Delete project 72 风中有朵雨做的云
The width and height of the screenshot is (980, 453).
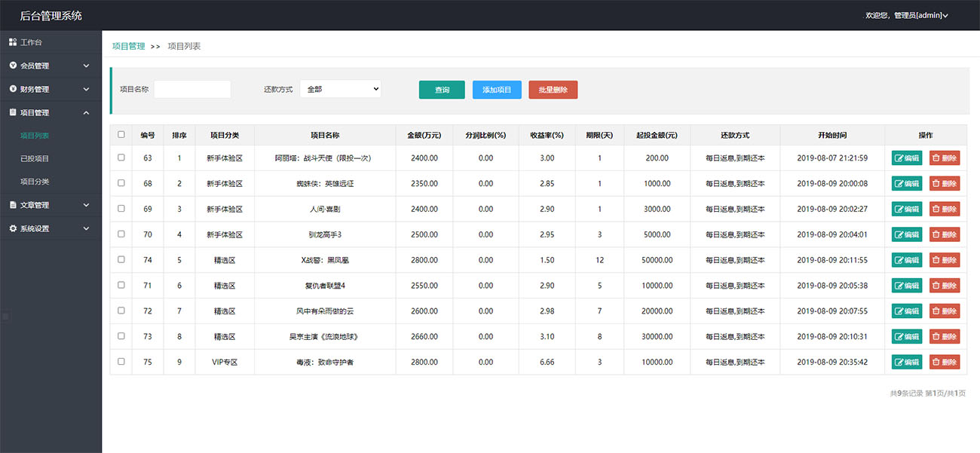(945, 311)
